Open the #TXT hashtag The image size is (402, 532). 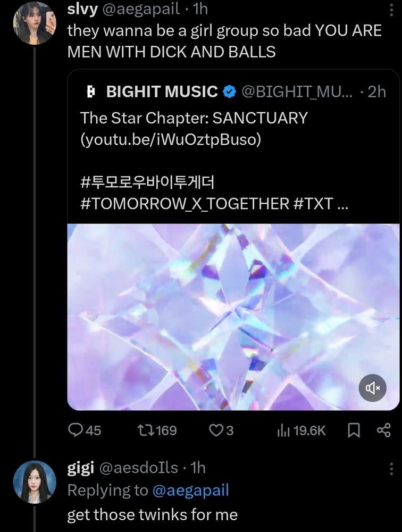(313, 204)
